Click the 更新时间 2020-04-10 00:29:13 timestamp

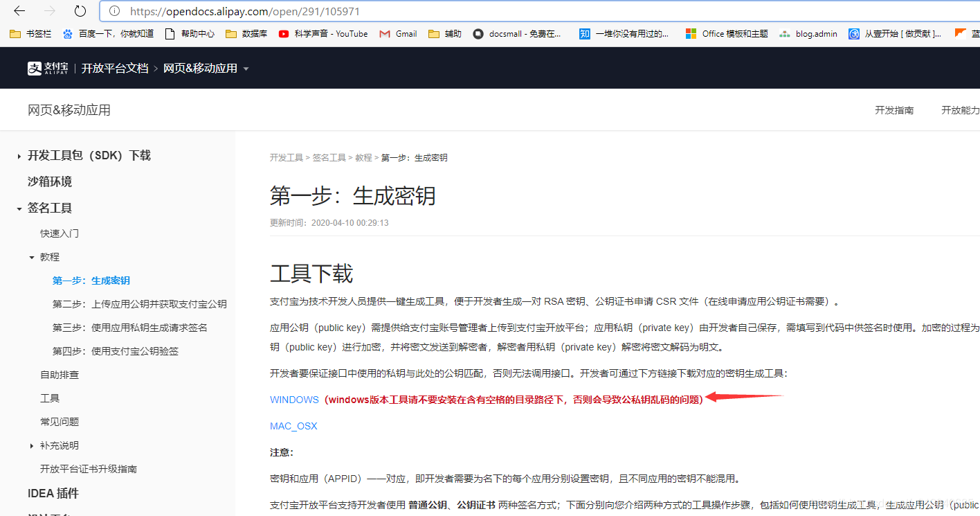[x=329, y=223]
